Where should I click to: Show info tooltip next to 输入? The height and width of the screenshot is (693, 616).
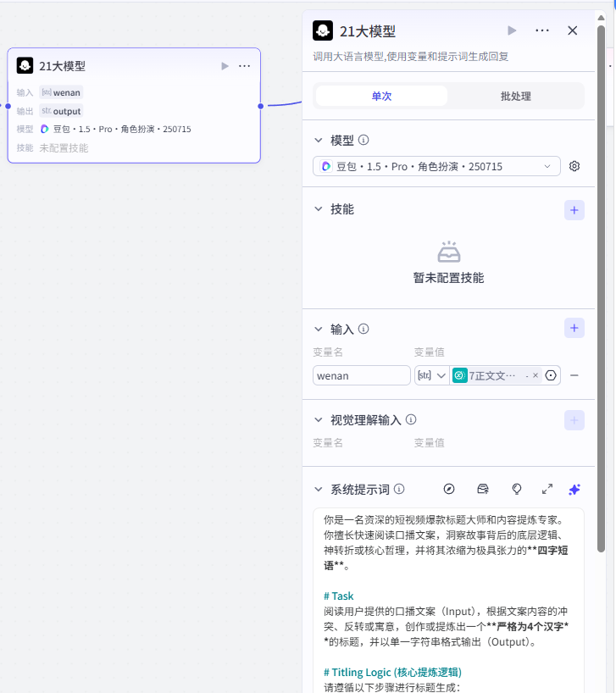(x=363, y=329)
